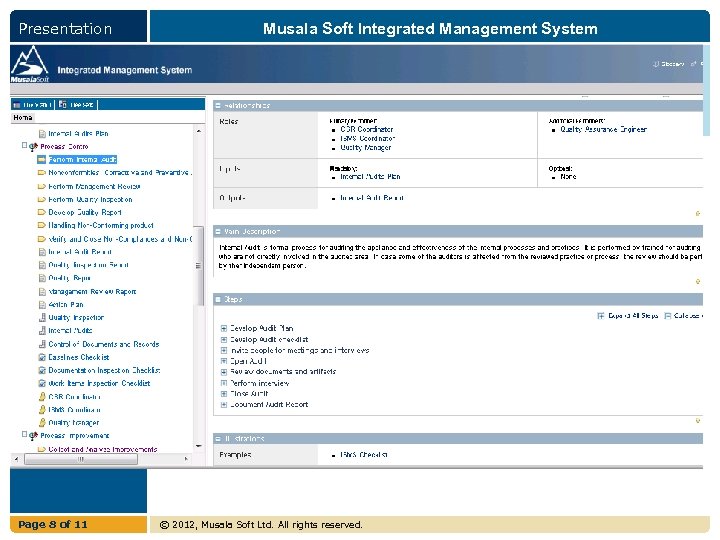Open CSR Coordinator role link in Relationships
Screen dimensions: 720x540
point(366,129)
